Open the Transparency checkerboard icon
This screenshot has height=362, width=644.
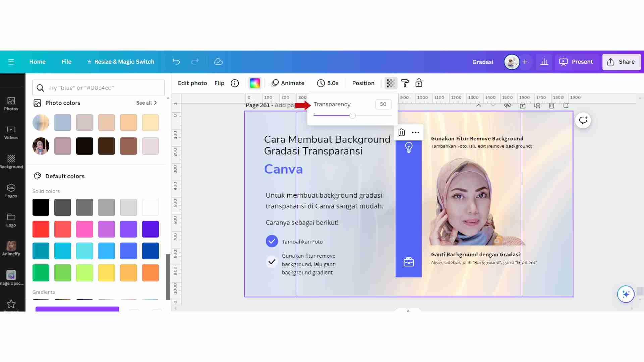(x=390, y=83)
